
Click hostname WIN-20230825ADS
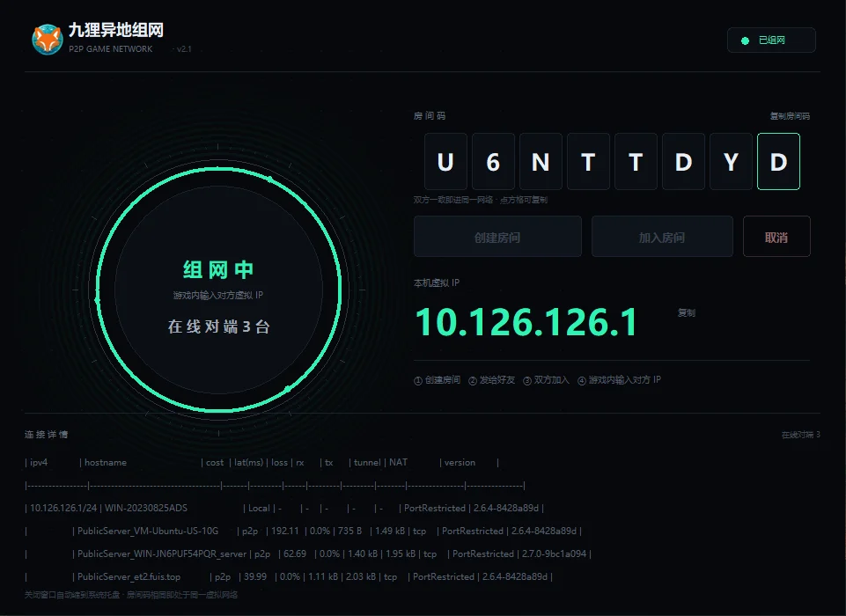click(x=146, y=508)
